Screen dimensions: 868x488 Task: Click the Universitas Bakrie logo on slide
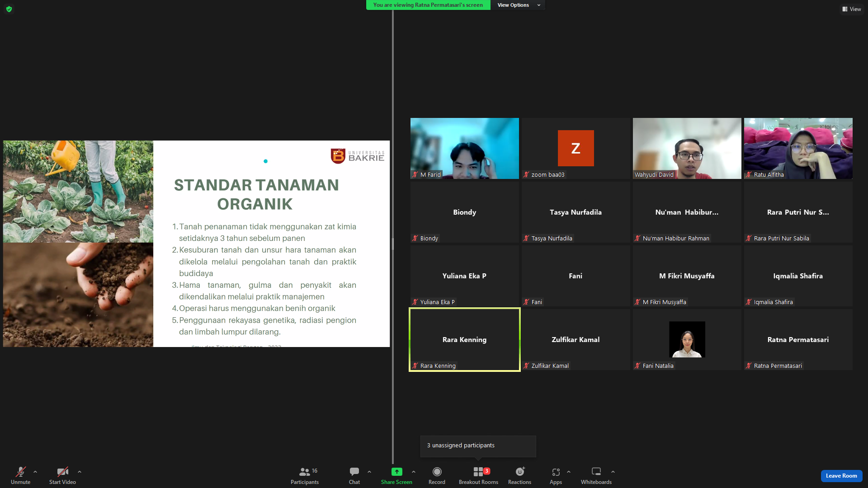[357, 156]
